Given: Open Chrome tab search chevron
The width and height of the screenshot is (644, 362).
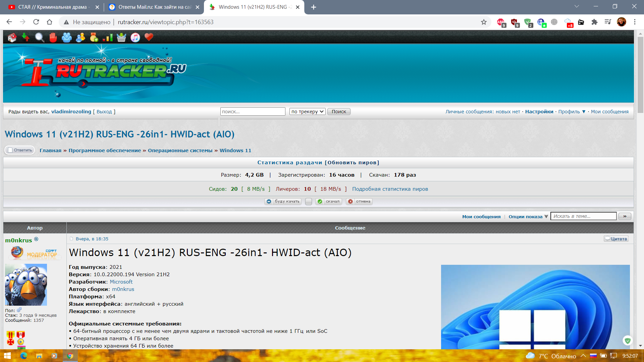Looking at the screenshot, I should click(x=577, y=6).
